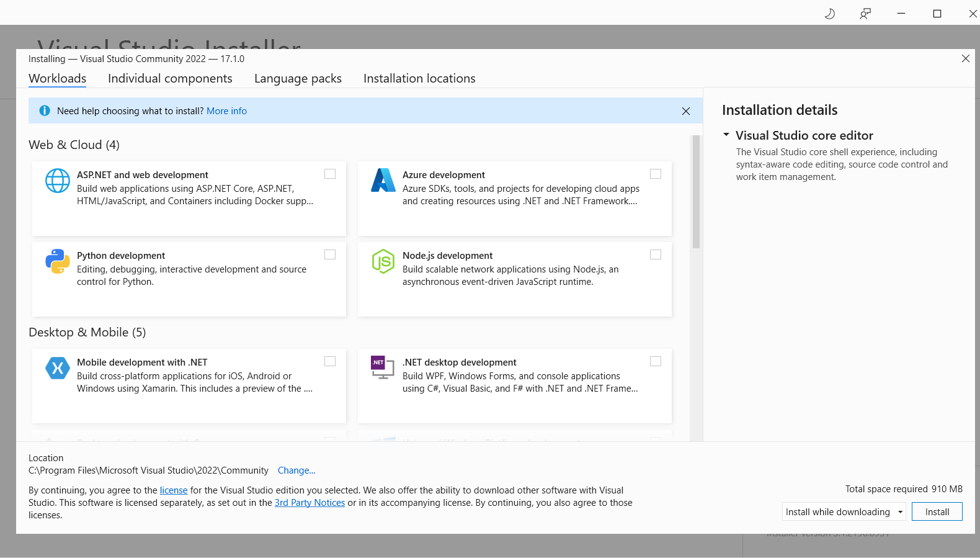
Task: Collapse the Visual Studio core editor section
Action: point(726,135)
